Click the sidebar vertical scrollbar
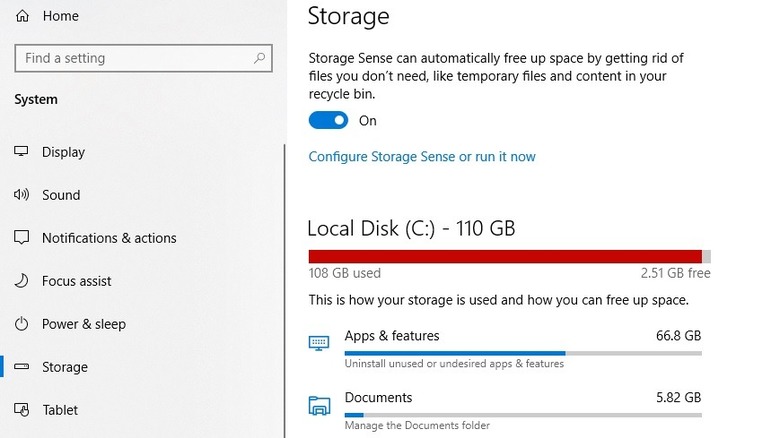Viewport: 780px width, 438px height. [x=285, y=290]
